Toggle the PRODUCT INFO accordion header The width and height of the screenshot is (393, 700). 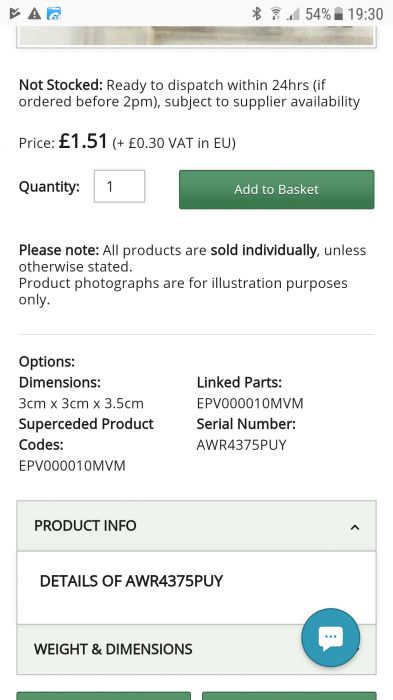pyautogui.click(x=196, y=526)
